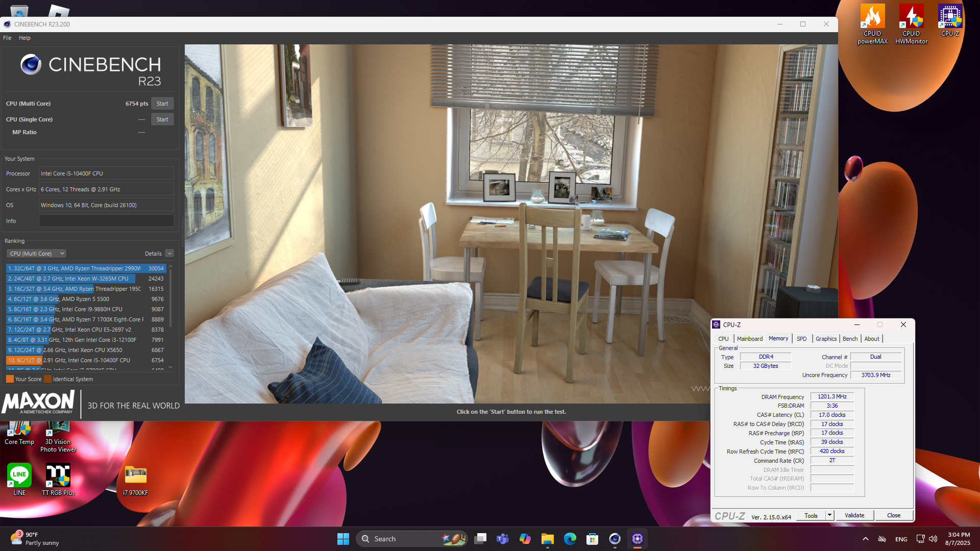The image size is (980, 551).
Task: Select Threadripper 2990W ranking row
Action: click(86, 268)
